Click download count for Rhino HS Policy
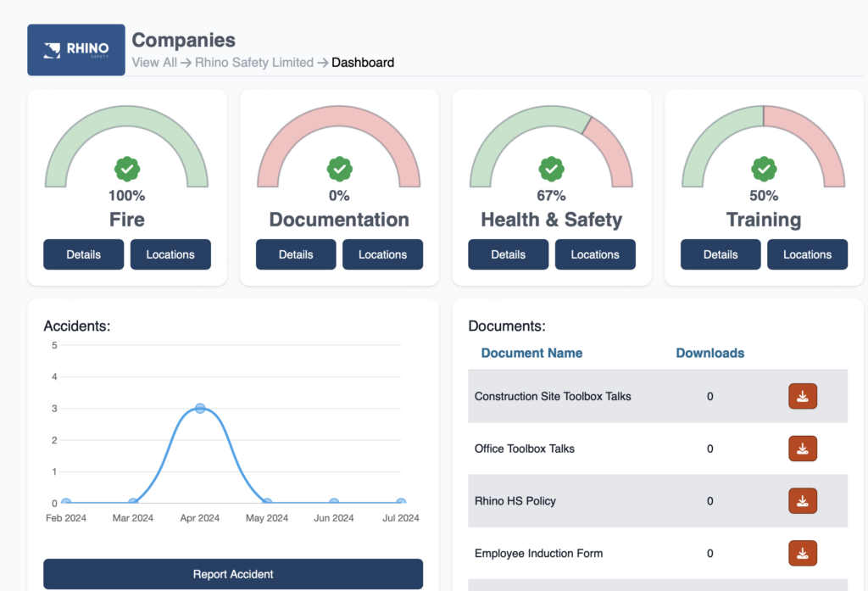Viewport: 868px width, 591px height. 709,501
